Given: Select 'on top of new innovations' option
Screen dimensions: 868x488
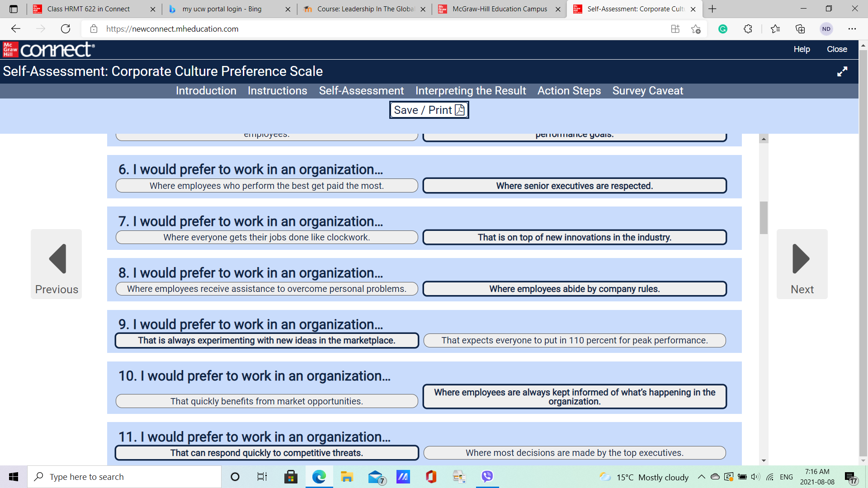Looking at the screenshot, I should click(575, 237).
